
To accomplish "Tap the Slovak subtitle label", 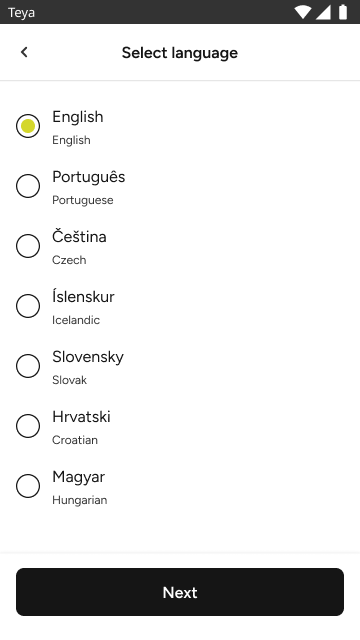I will tap(69, 380).
